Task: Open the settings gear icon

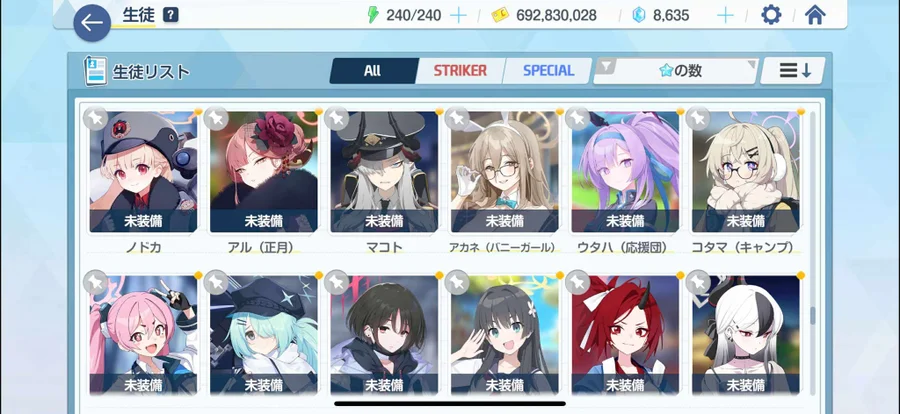Action: 771,15
